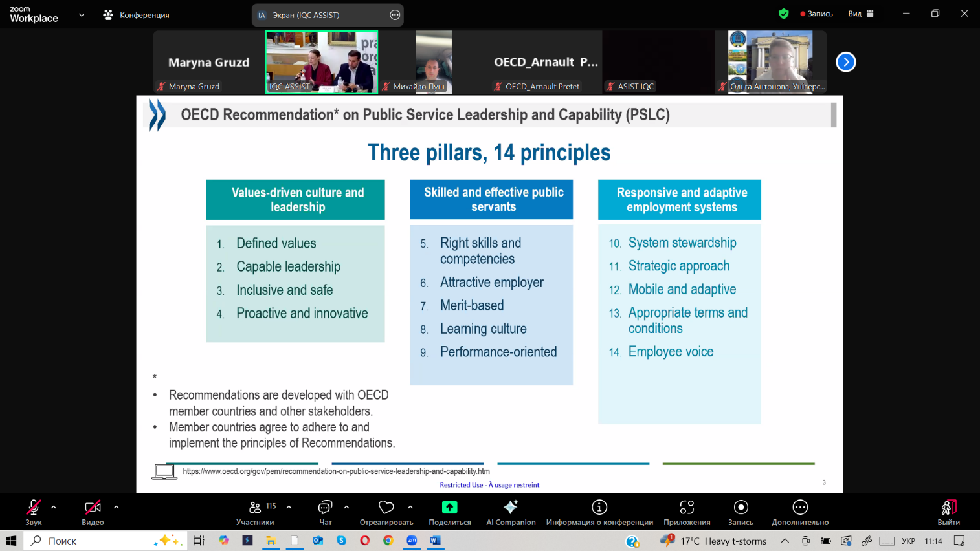
Task: Open Skype from the taskbar
Action: coord(341,541)
